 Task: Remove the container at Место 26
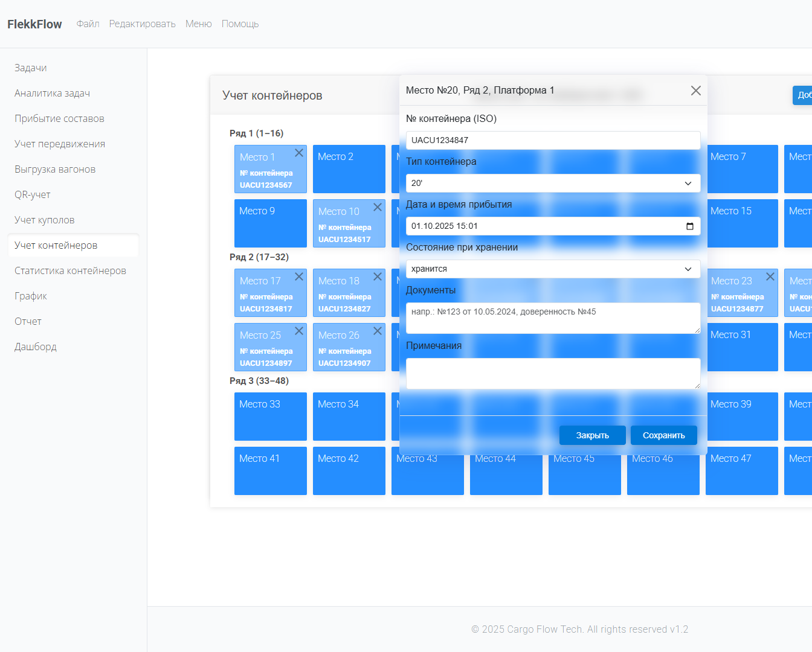pyautogui.click(x=378, y=331)
